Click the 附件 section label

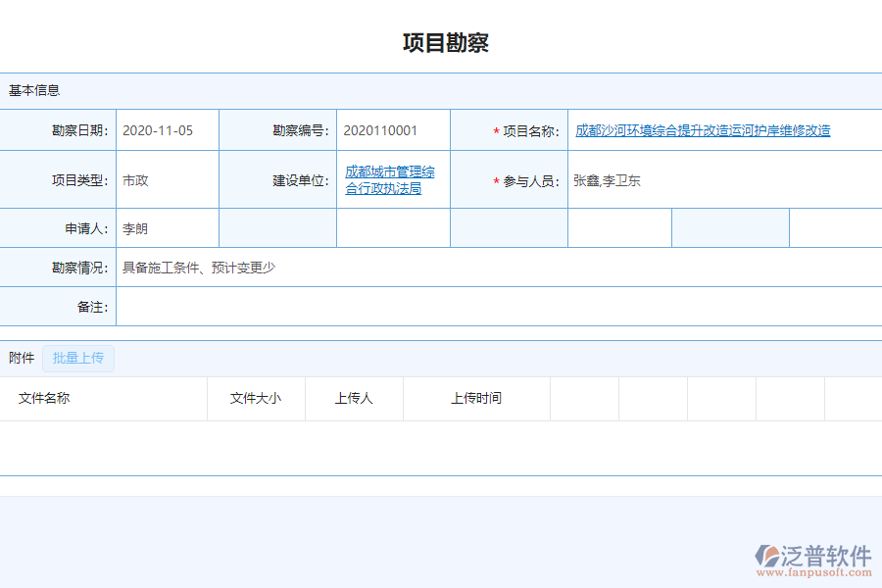(21, 358)
